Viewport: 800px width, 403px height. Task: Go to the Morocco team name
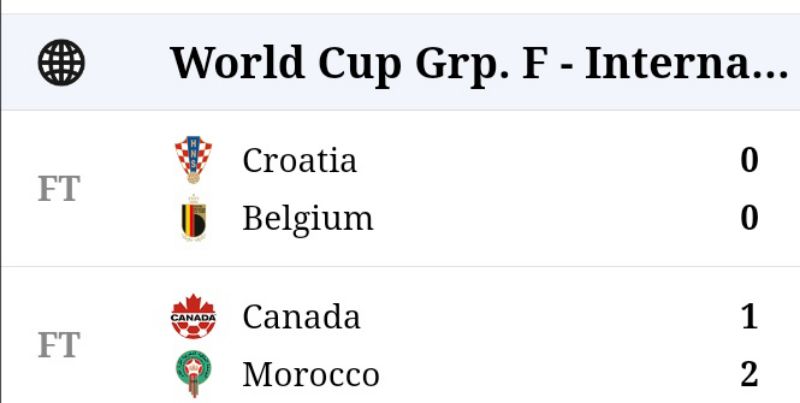[x=310, y=375]
